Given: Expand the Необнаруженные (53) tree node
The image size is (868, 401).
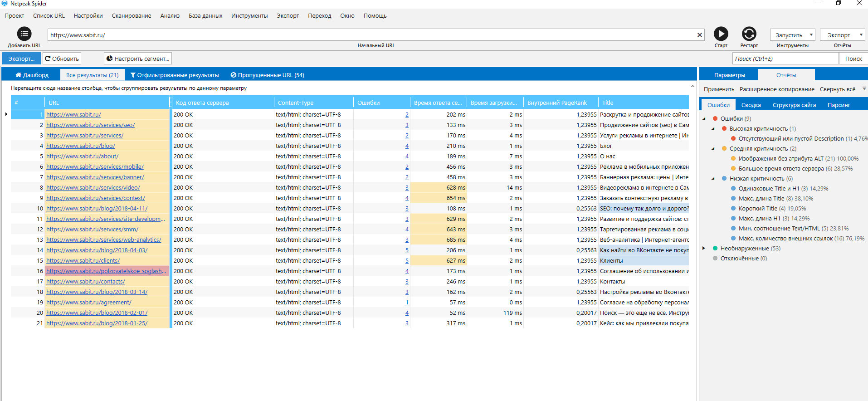Looking at the screenshot, I should (x=704, y=249).
